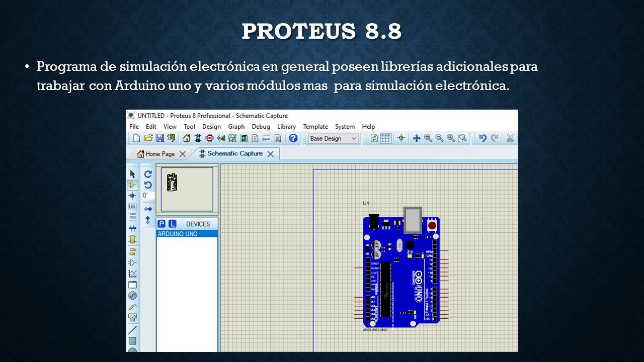Viewport: 644px width, 362px height.
Task: Open the Bill of Materials icon
Action: [x=255, y=138]
